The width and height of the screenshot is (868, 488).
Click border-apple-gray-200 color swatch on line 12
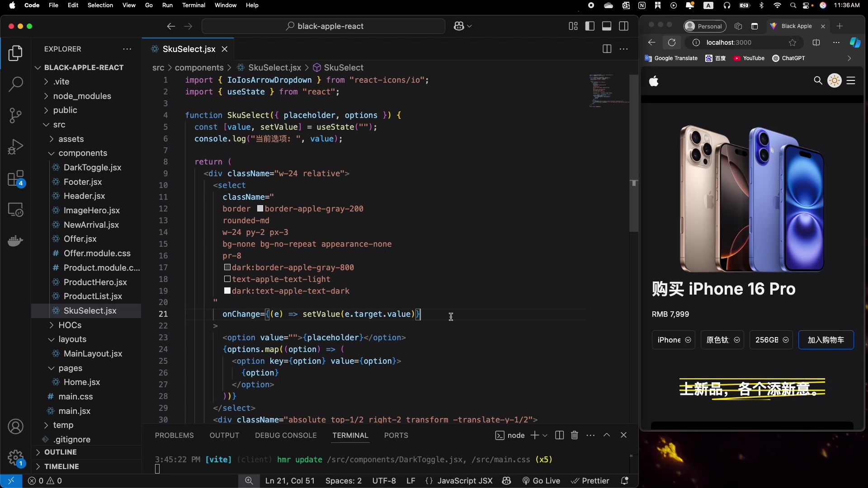pyautogui.click(x=260, y=209)
